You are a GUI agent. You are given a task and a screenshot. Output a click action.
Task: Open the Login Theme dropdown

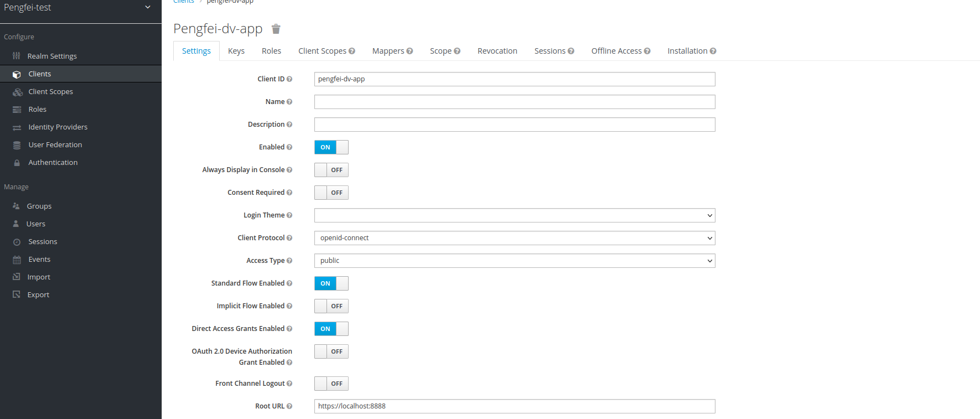point(515,215)
